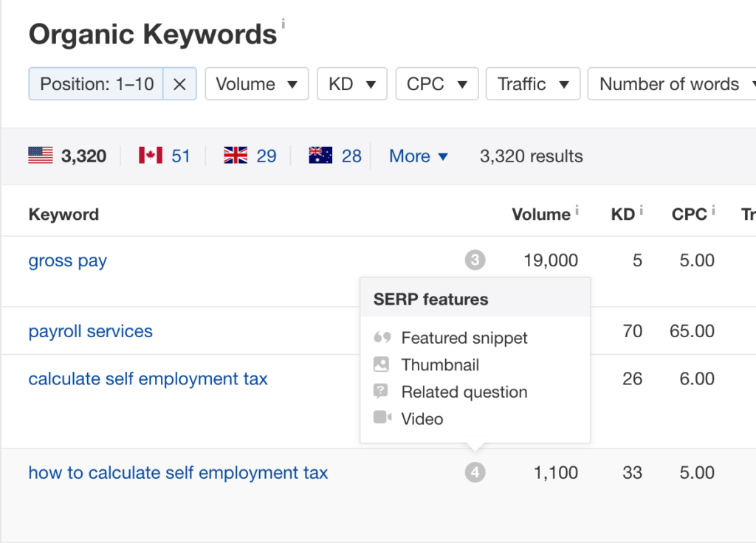The height and width of the screenshot is (543, 756).
Task: Open the KD filter dropdown
Action: [x=352, y=84]
